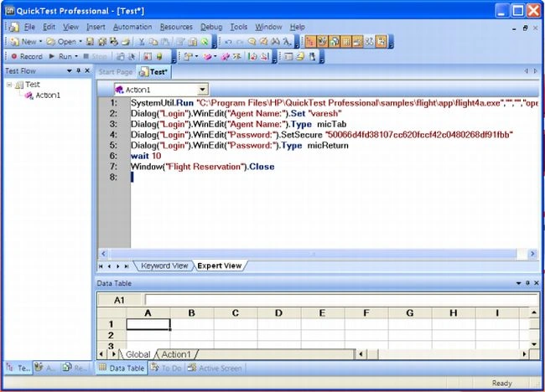Toggle the Test Flow pane view button
This screenshot has width=545, height=392.
coord(309,42)
